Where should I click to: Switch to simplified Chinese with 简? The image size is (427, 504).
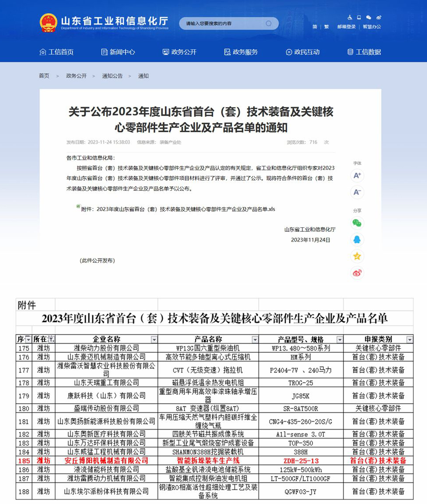315,26
